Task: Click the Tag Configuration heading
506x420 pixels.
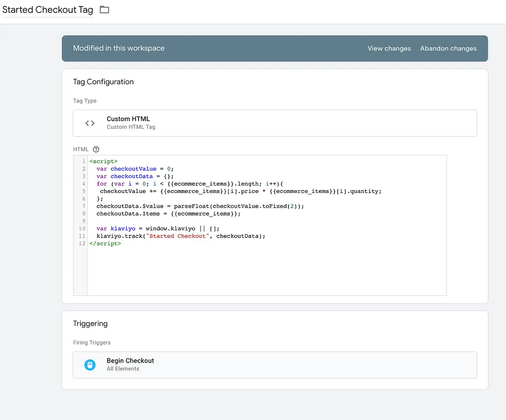Action: click(x=103, y=82)
